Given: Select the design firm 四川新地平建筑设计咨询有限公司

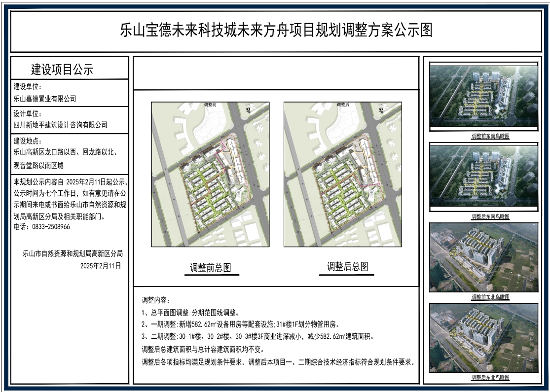Looking at the screenshot, I should click(x=61, y=125).
